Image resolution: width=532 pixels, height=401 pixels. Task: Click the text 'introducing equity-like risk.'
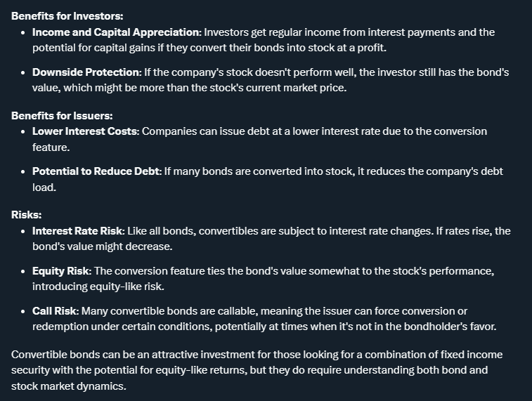pos(98,287)
